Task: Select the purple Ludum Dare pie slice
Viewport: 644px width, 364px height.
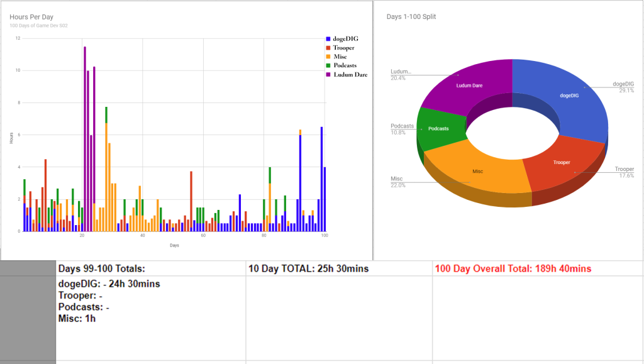Action: point(469,85)
